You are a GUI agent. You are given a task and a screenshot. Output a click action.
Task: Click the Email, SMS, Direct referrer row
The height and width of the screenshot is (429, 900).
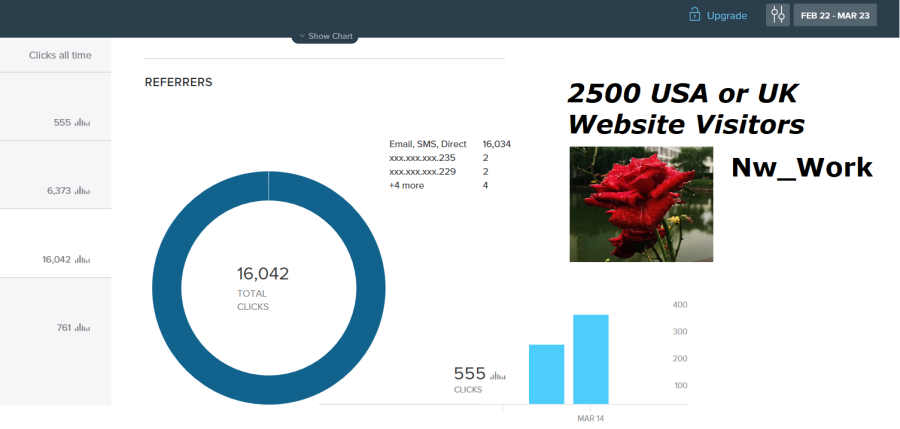tap(449, 144)
